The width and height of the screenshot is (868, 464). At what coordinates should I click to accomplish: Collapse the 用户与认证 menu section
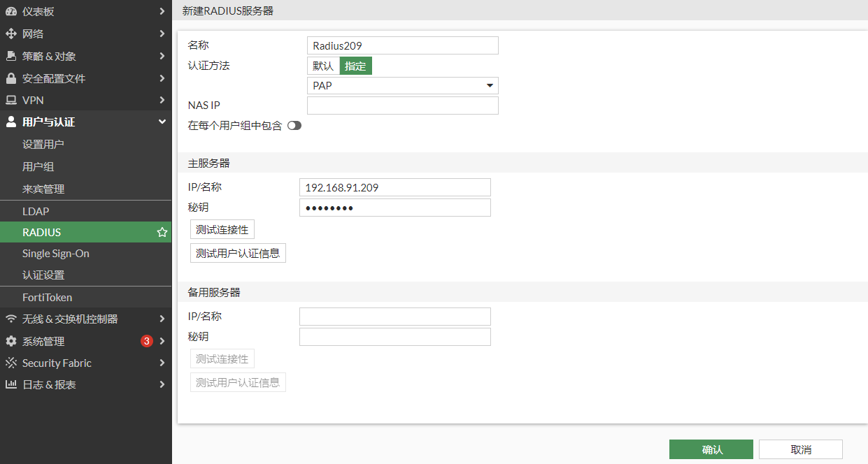click(x=162, y=122)
